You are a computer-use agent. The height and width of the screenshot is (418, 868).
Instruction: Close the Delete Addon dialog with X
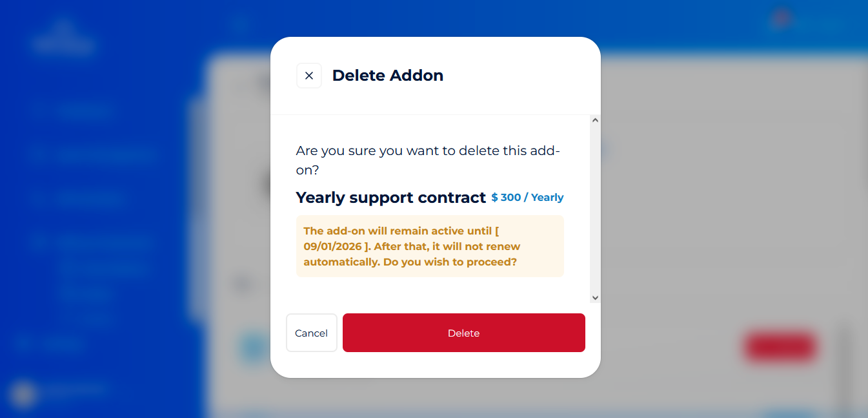[x=309, y=76]
